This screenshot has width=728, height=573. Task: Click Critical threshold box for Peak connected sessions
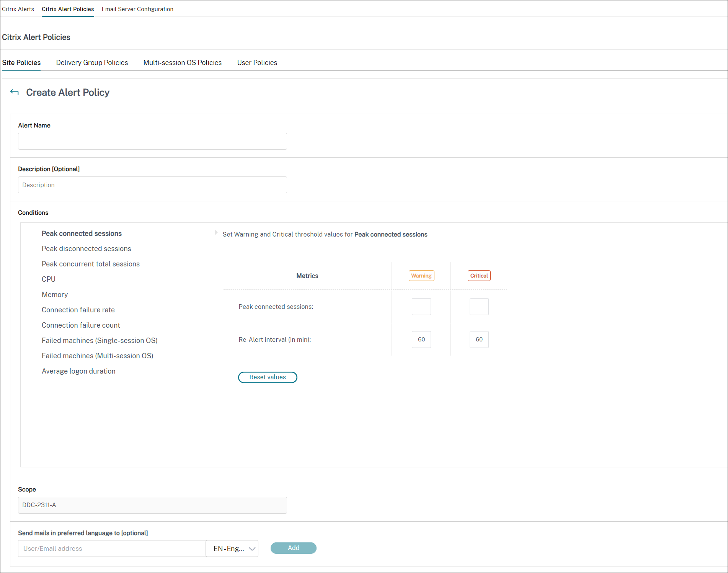pyautogui.click(x=479, y=307)
